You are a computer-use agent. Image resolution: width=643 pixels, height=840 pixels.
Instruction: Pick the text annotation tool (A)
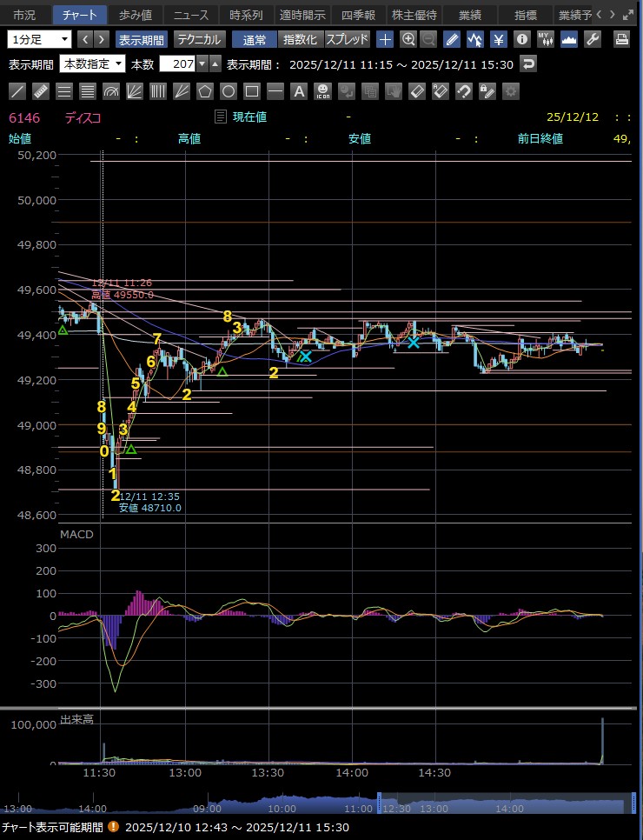pos(299,91)
